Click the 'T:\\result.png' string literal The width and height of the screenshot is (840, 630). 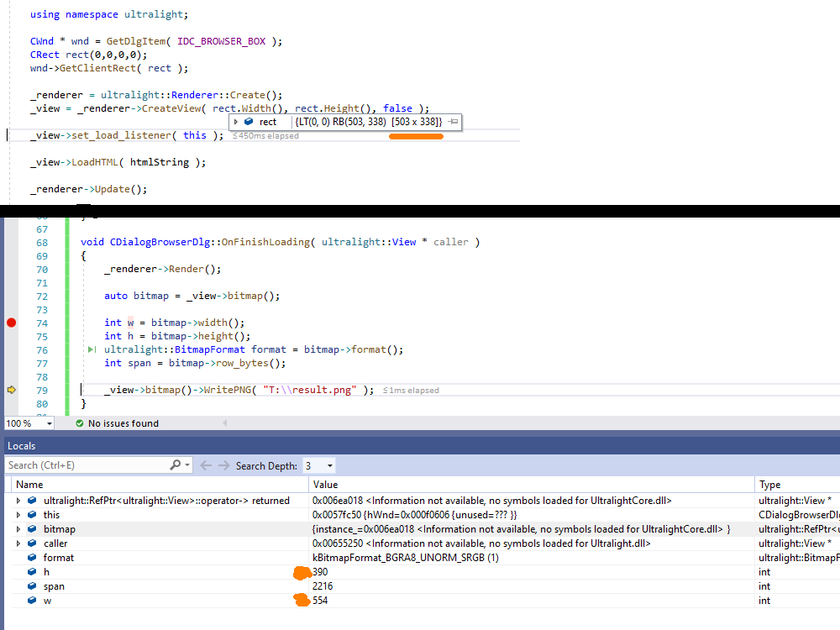pyautogui.click(x=310, y=390)
